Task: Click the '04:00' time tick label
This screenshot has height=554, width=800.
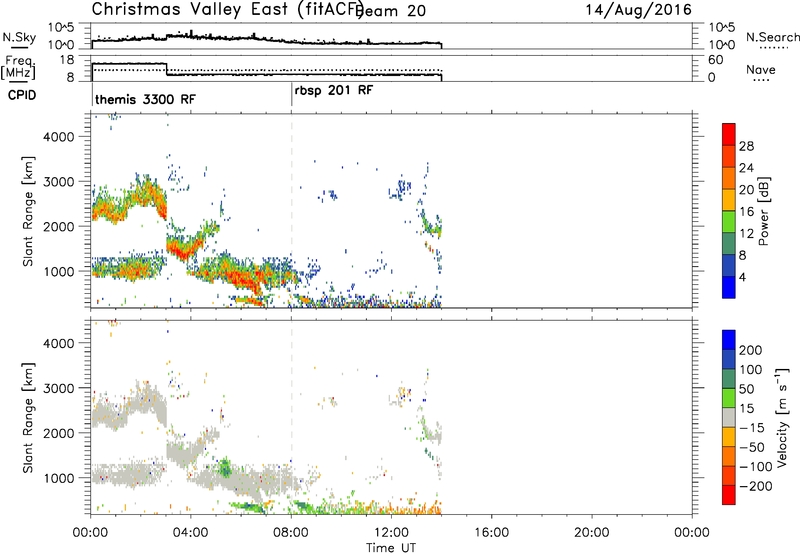Action: (190, 533)
